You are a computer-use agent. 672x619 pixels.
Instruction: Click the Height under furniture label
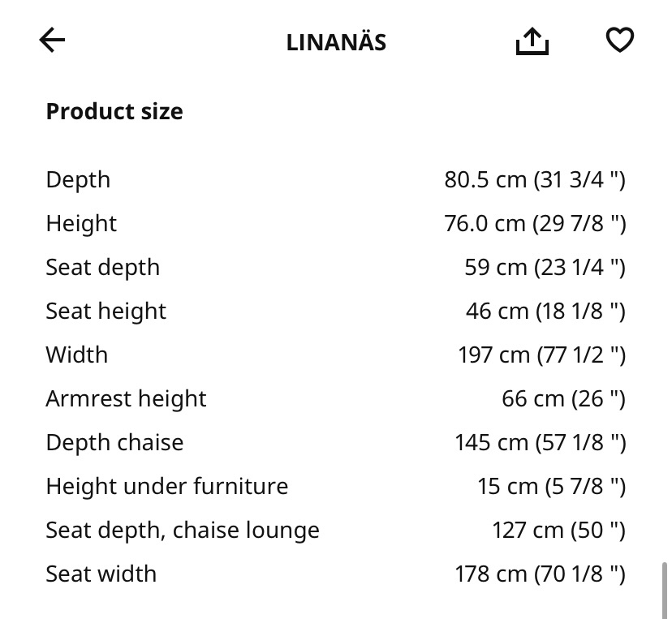click(167, 486)
